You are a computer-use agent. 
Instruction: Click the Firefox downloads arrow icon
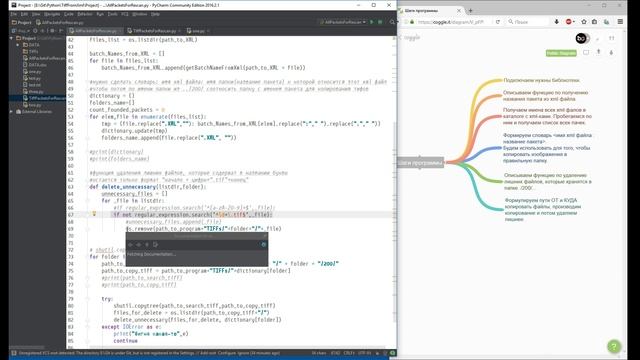556,22
